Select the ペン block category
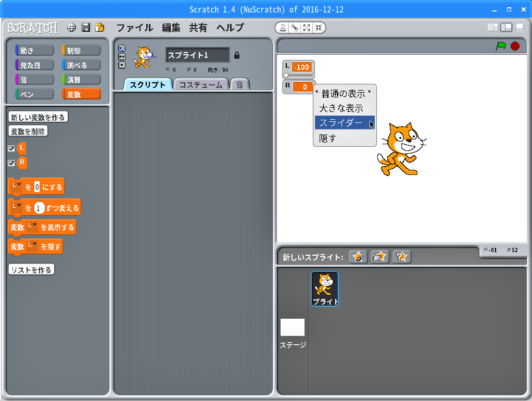 [x=34, y=94]
